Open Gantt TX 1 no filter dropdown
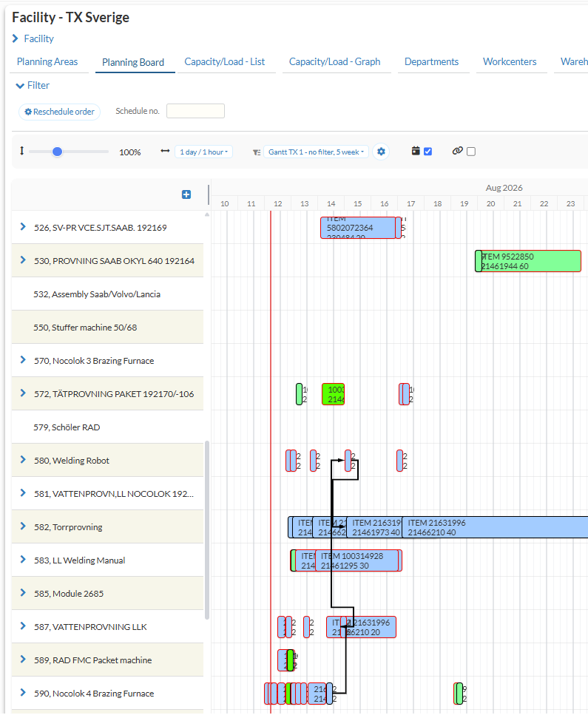 click(x=316, y=152)
